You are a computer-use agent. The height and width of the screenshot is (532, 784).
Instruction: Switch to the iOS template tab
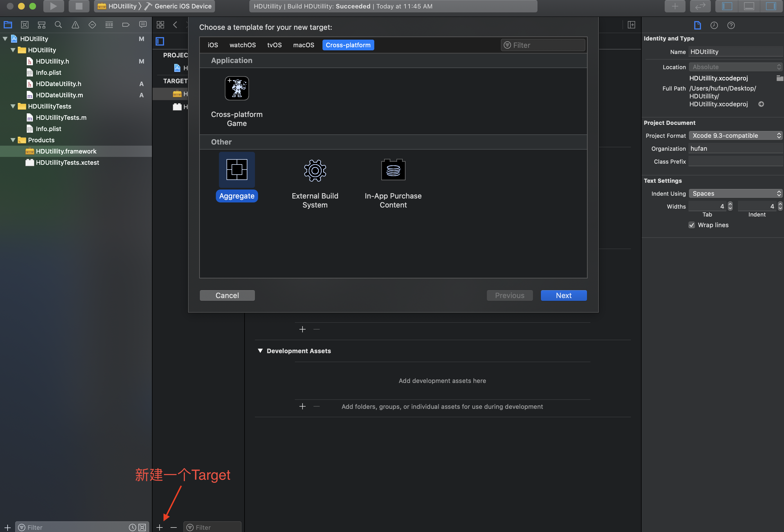[212, 45]
